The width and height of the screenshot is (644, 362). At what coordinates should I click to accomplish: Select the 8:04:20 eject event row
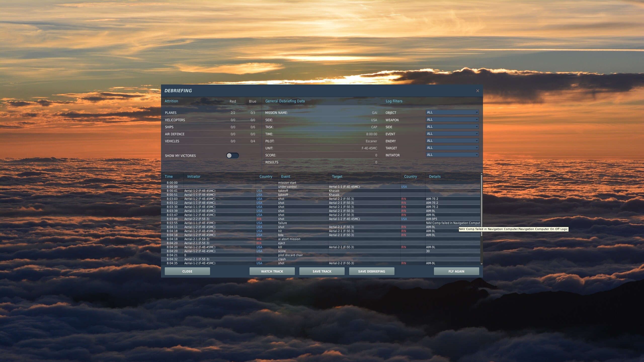tap(321, 243)
